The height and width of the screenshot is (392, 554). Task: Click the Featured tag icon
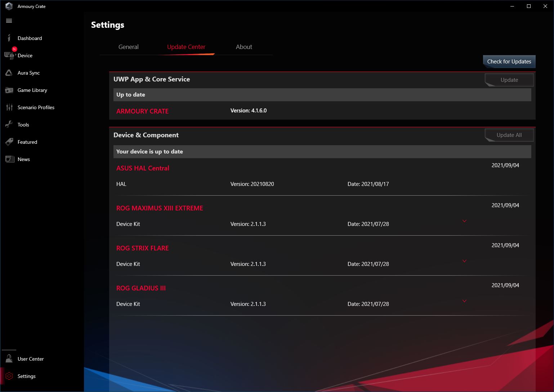pos(9,142)
